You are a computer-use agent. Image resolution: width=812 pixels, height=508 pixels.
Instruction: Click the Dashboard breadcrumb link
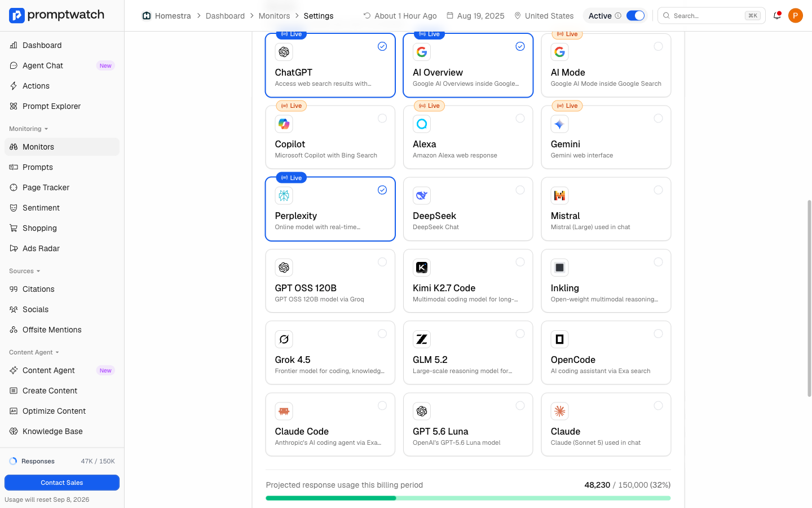(225, 16)
